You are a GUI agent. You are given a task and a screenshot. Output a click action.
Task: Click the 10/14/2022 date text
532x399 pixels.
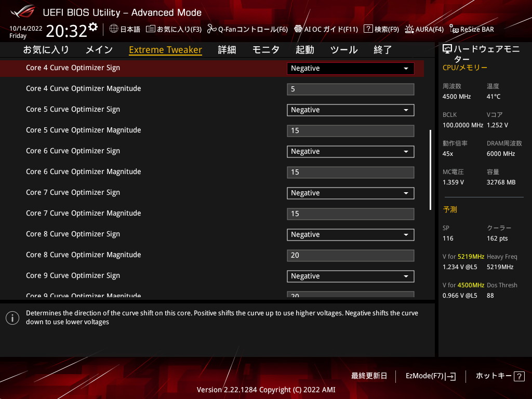pos(26,29)
